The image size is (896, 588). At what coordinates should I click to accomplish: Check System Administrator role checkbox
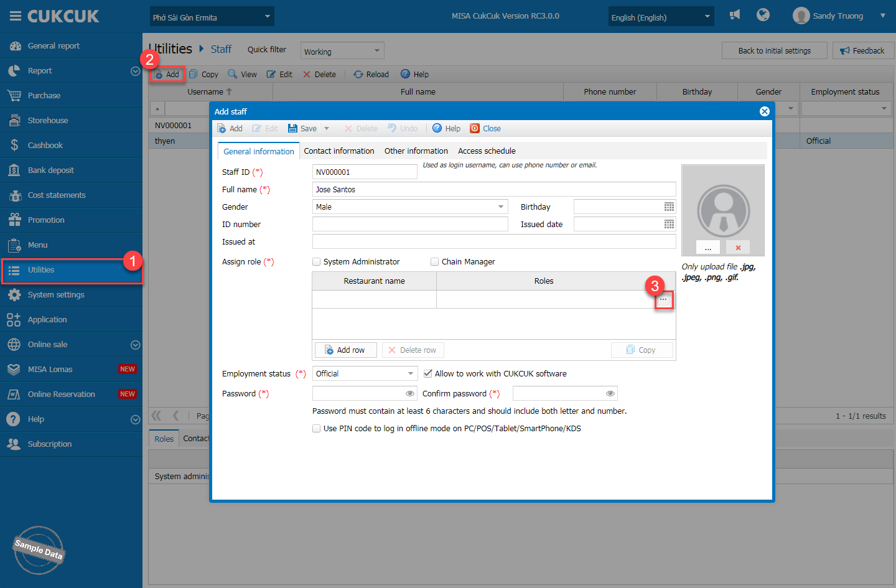pyautogui.click(x=317, y=262)
